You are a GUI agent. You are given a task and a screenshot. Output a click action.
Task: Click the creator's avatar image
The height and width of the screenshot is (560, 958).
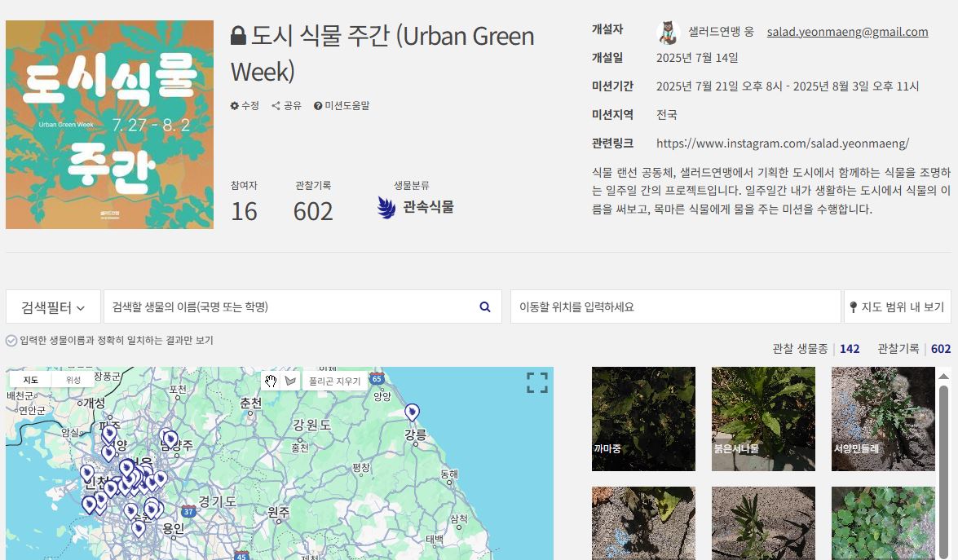pyautogui.click(x=668, y=33)
